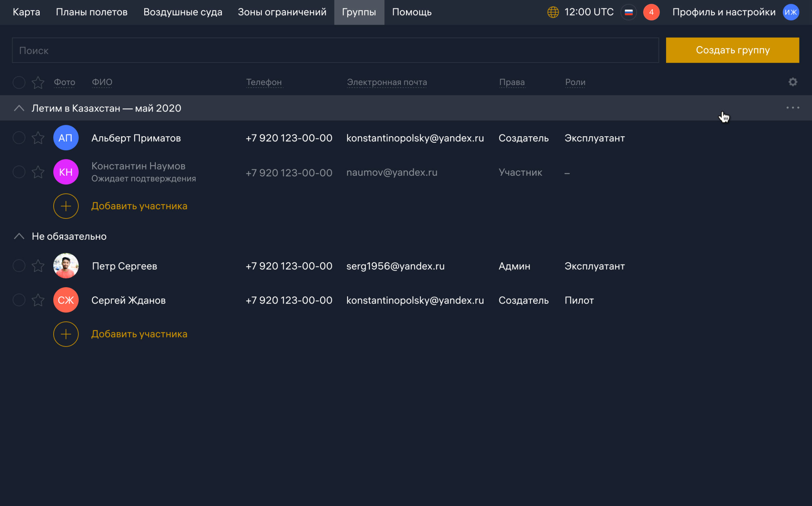Click Добавить участника in Kazakhstan group

click(x=139, y=206)
